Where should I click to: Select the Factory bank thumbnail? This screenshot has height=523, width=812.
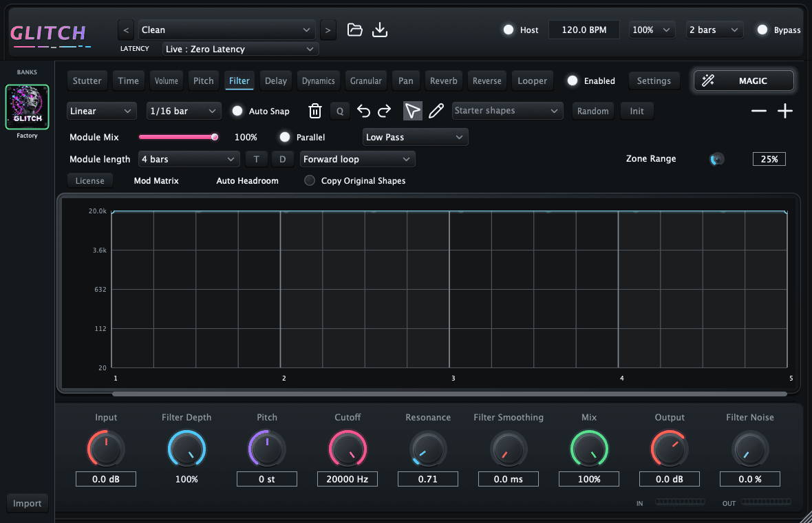[x=27, y=107]
